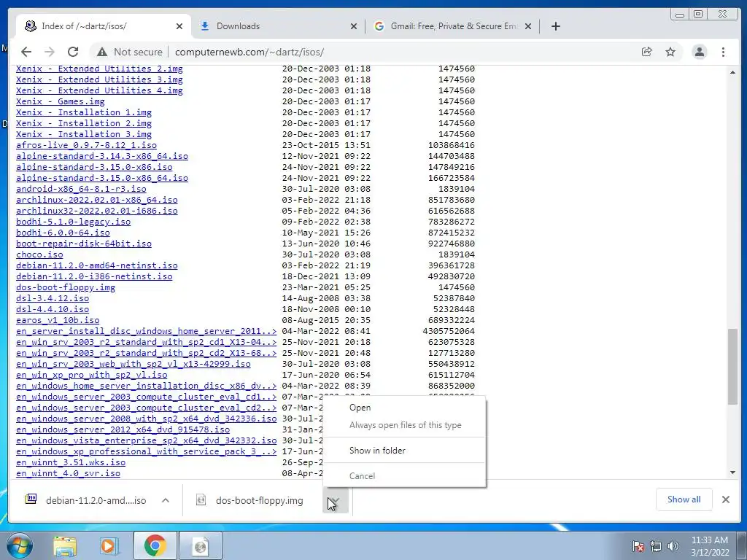Open the Xenix - Games.img link

coord(61,101)
